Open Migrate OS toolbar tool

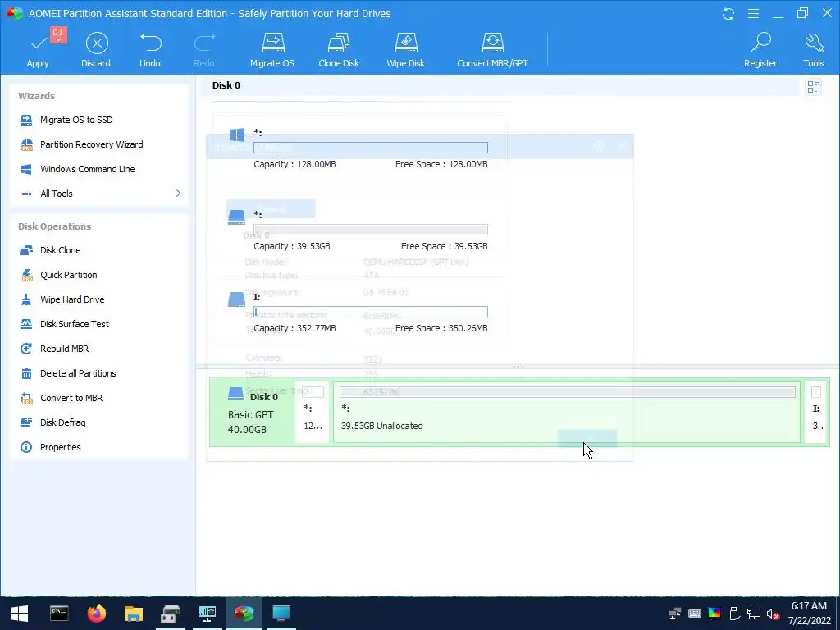pyautogui.click(x=272, y=50)
